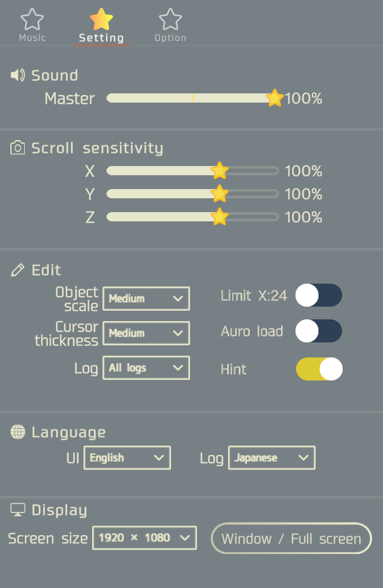Expand the Cursor thickness dropdown
Viewport: 383px width, 588px height.
(146, 333)
